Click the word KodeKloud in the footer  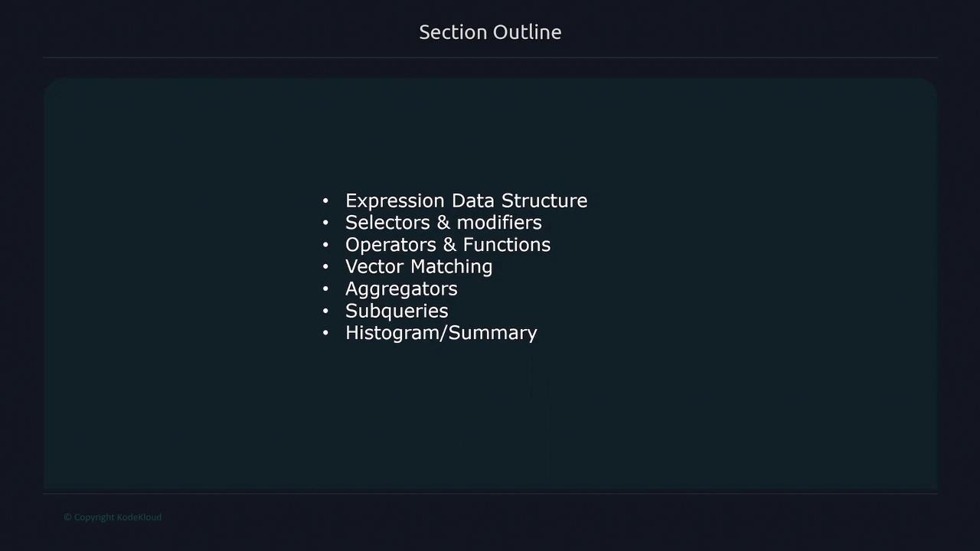point(139,517)
